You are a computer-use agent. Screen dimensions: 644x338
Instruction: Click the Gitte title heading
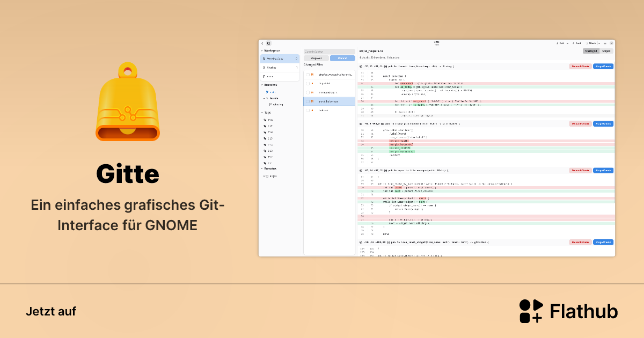(x=128, y=174)
